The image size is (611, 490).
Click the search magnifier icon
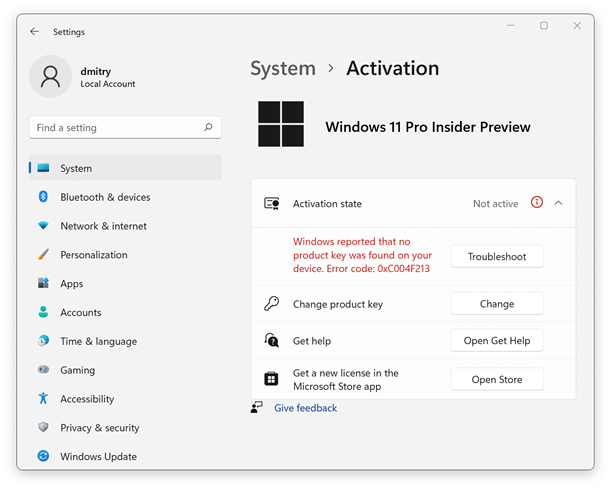click(x=208, y=127)
